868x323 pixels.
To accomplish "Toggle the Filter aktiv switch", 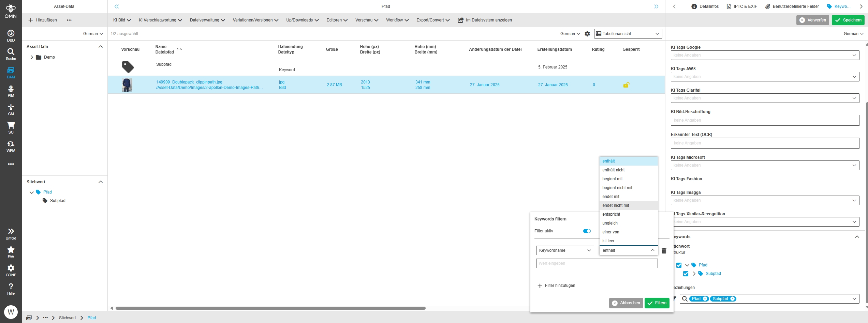I will [587, 231].
